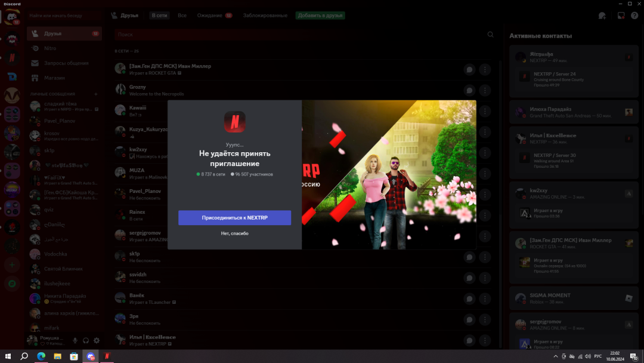This screenshot has width=644, height=363.
Task: Click the 'Добавить в друзья' button
Action: 320,15
